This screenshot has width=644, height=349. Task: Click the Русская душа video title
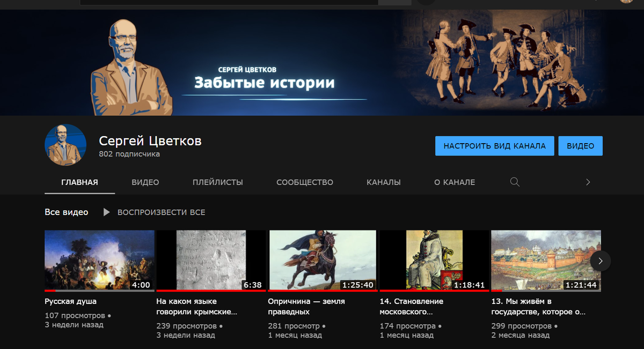[71, 301]
